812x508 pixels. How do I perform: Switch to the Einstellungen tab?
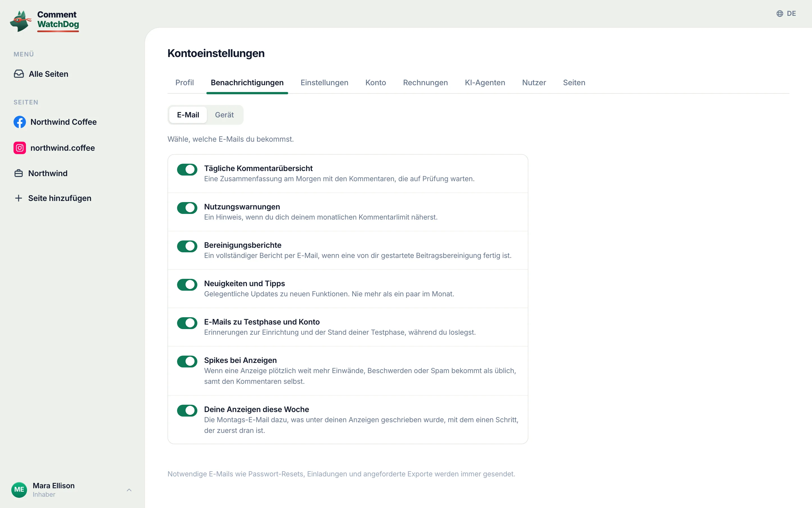click(324, 83)
